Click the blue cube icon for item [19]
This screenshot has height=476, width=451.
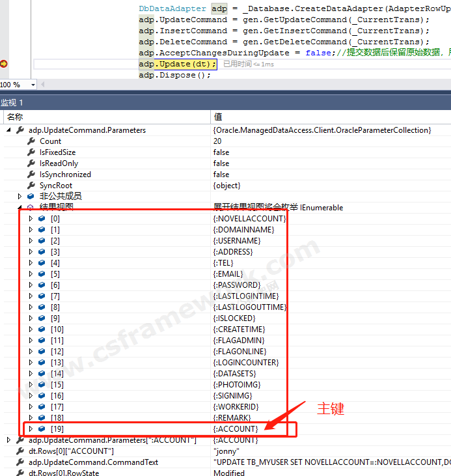click(42, 429)
